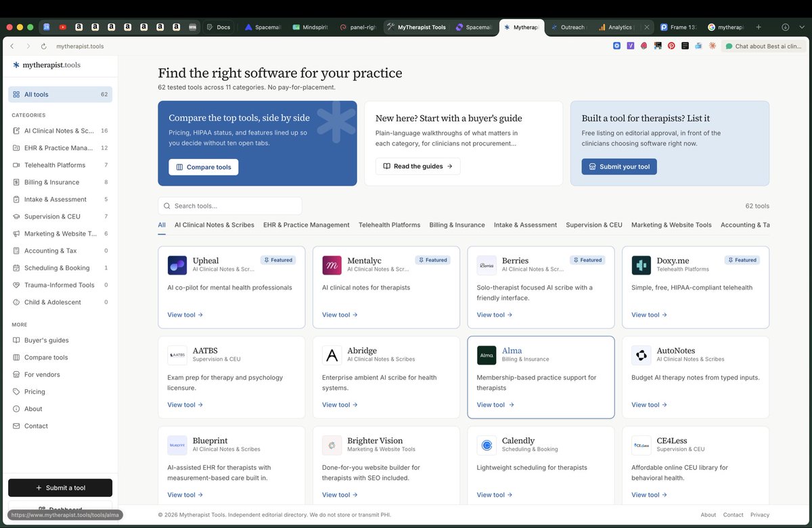Viewport: 812px width, 528px height.
Task: Open About in the sidebar
Action: pyautogui.click(x=60, y=409)
